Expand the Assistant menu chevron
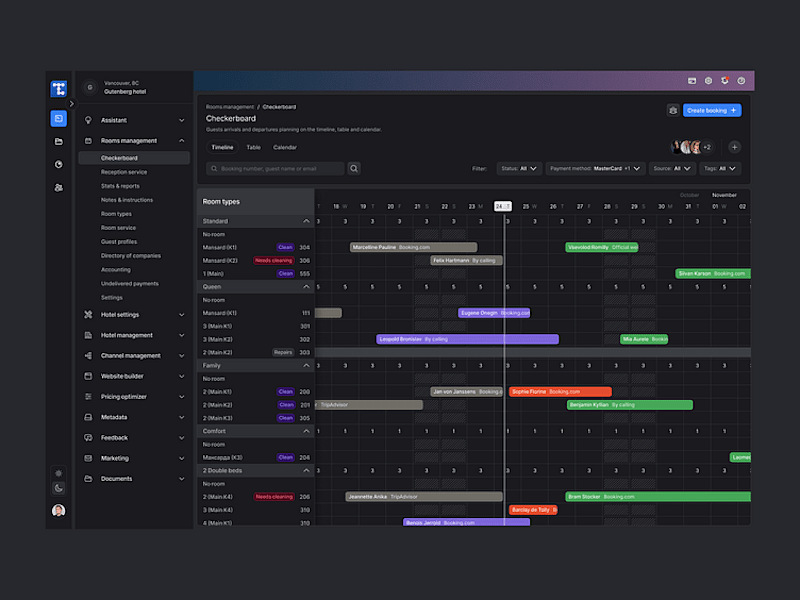This screenshot has height=600, width=800. [x=182, y=120]
